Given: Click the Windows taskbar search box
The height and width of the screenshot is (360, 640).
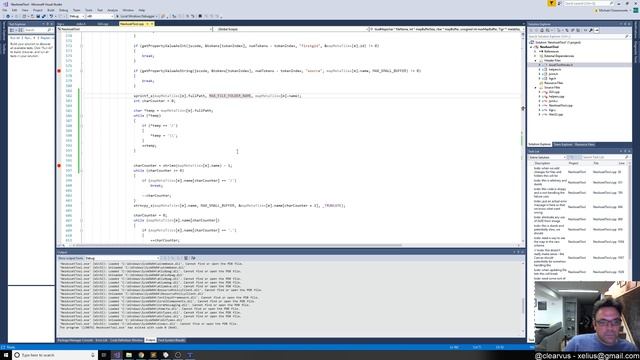Looking at the screenshot, I should coord(55,355).
